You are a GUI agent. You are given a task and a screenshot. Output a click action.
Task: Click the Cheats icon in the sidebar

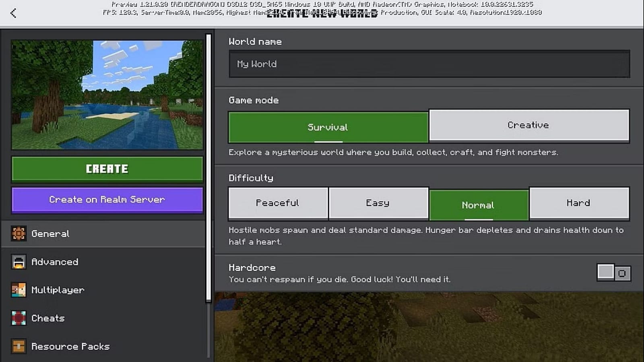(x=18, y=318)
